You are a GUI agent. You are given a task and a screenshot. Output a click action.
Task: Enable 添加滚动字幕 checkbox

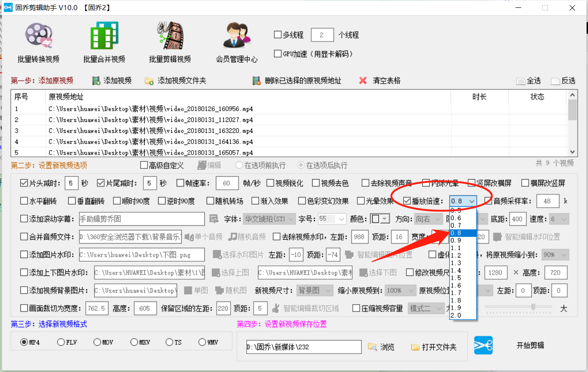(x=24, y=219)
